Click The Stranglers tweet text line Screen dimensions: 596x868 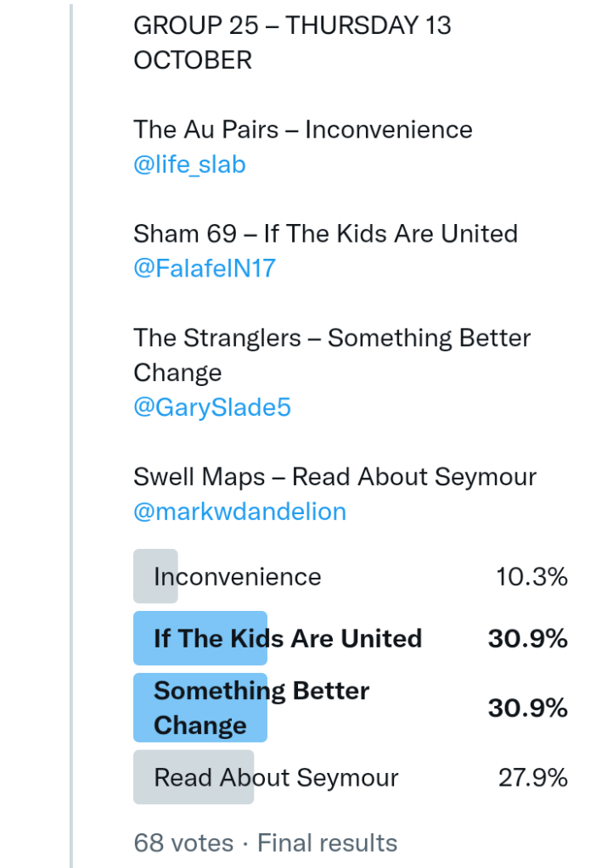coord(331,355)
